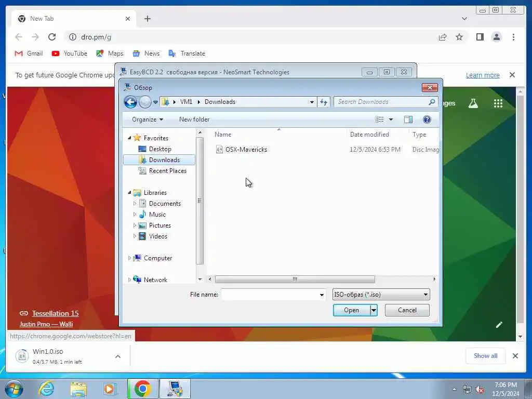Select the Music library
The width and height of the screenshot is (532, 399).
tap(157, 215)
